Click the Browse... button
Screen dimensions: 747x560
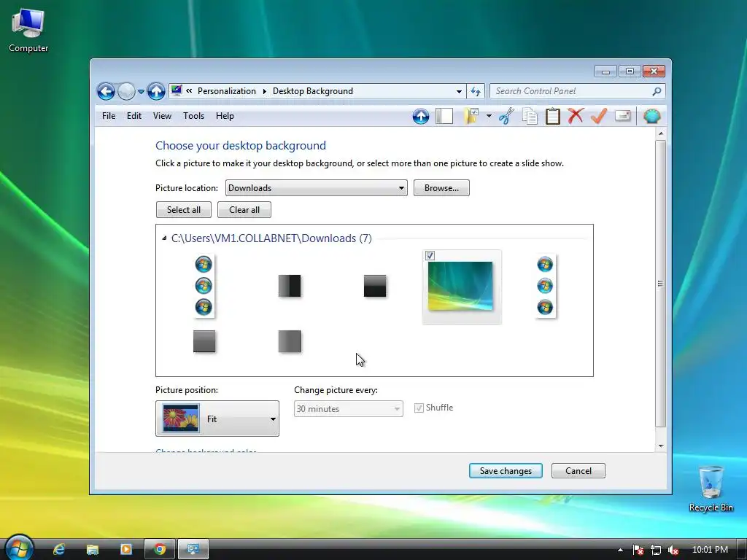click(x=441, y=187)
